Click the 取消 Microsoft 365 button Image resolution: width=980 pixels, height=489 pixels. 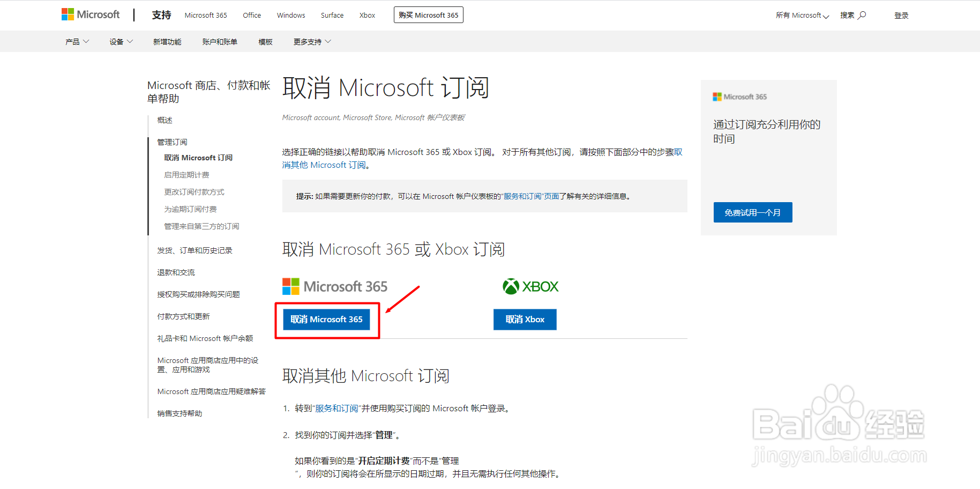327,319
